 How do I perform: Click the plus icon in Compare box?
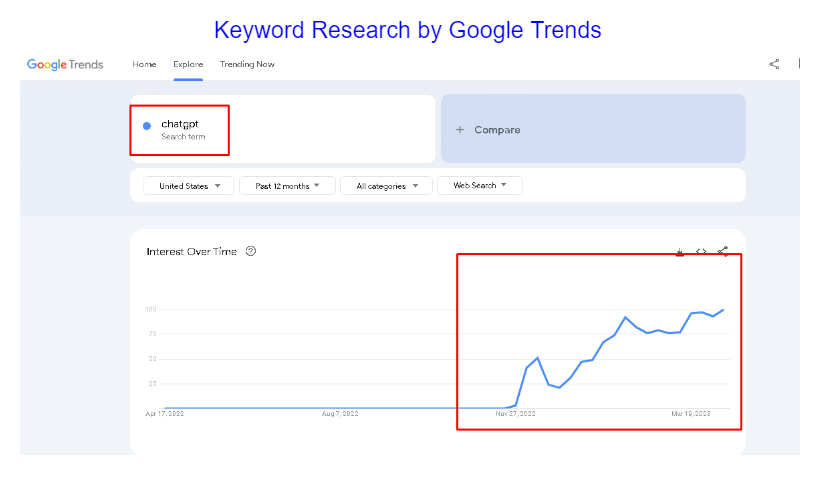click(460, 130)
